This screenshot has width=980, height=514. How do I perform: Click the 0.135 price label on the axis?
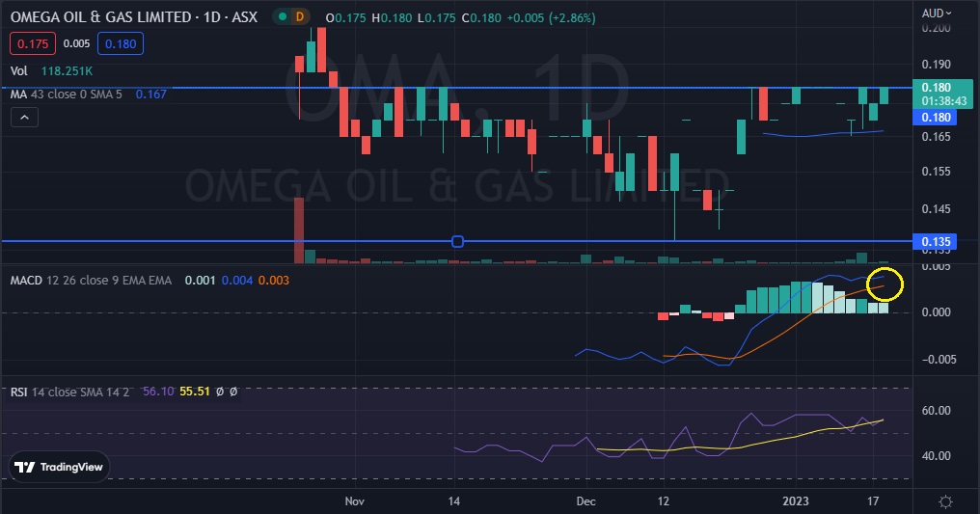935,242
